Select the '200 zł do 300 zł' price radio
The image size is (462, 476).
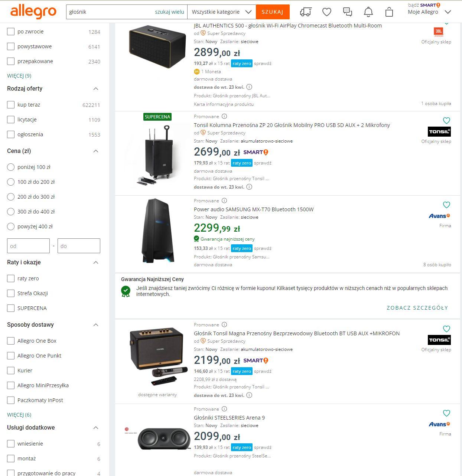pyautogui.click(x=11, y=197)
